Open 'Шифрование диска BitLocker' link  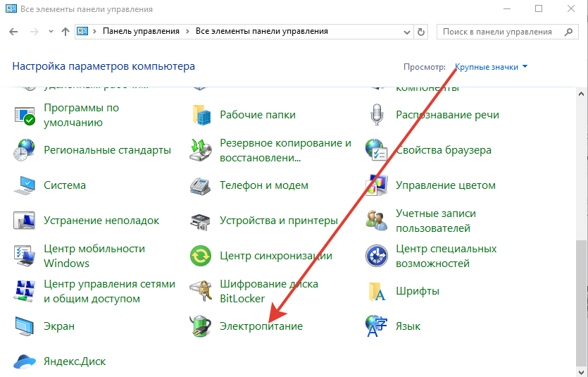point(269,291)
